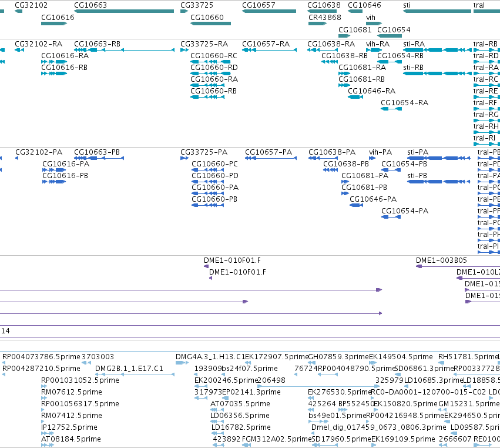This screenshot has width=500, height=448.
Task: Click transcript CG10616-RA label
Action: (x=65, y=56)
